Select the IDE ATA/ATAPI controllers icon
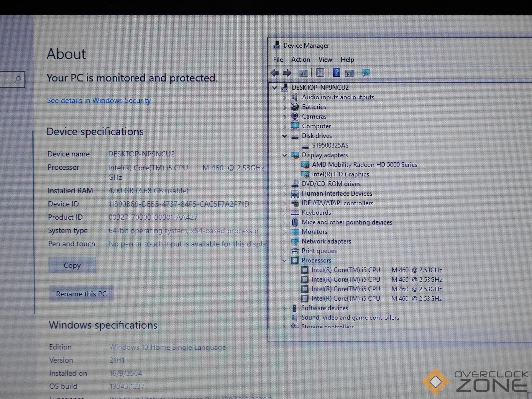The height and width of the screenshot is (399, 532). click(x=295, y=203)
